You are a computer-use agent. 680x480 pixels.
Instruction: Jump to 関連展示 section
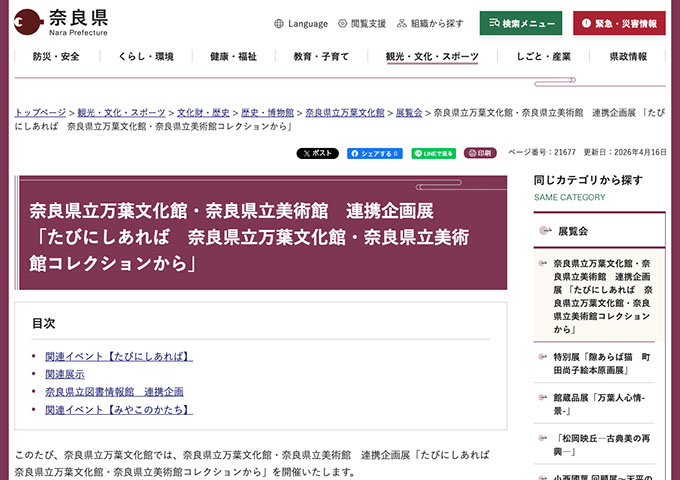(x=65, y=374)
